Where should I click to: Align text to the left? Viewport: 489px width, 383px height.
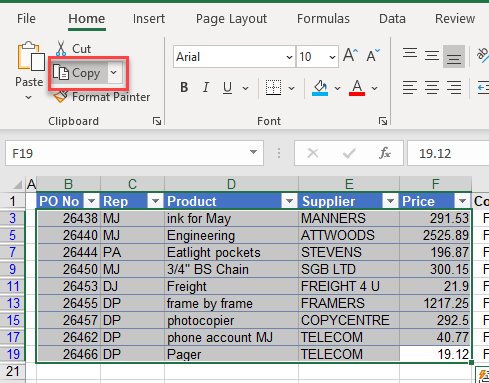pyautogui.click(x=410, y=88)
